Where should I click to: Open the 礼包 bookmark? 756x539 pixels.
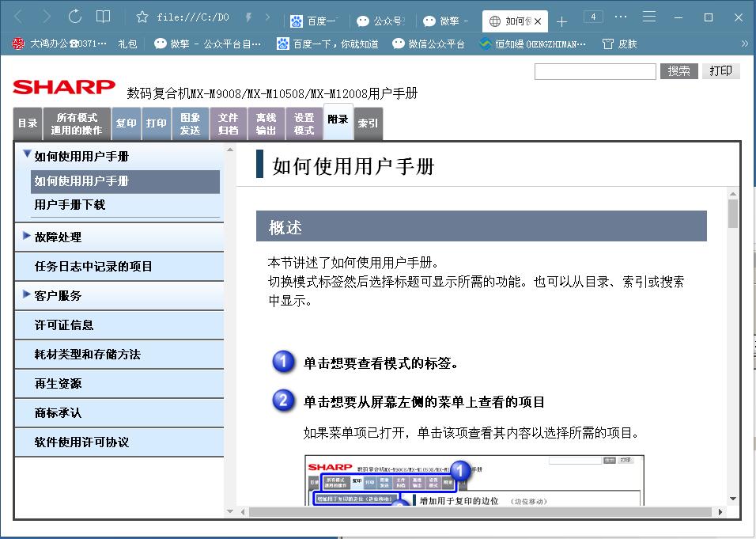pos(128,44)
